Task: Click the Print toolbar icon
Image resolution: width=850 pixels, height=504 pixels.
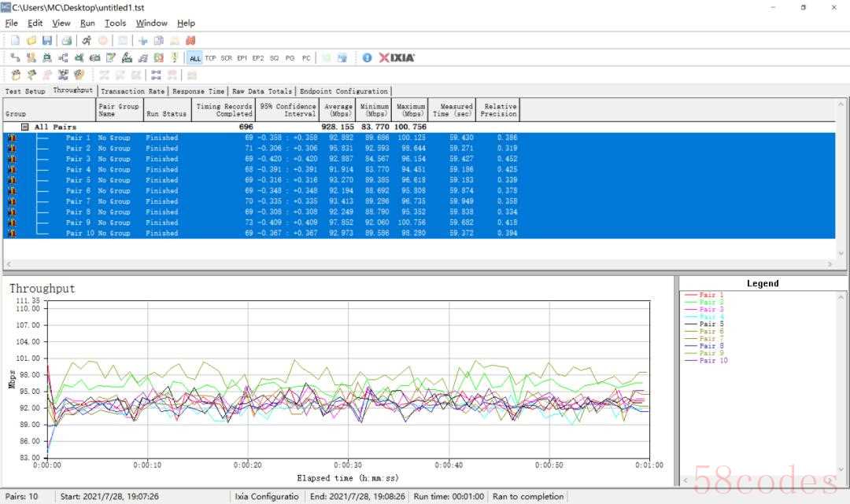Action: 67,40
